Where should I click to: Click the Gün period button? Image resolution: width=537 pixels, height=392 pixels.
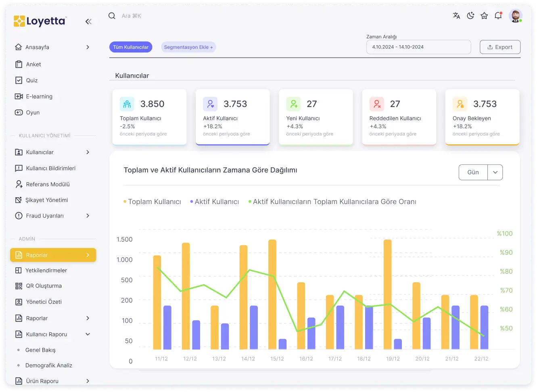(473, 172)
